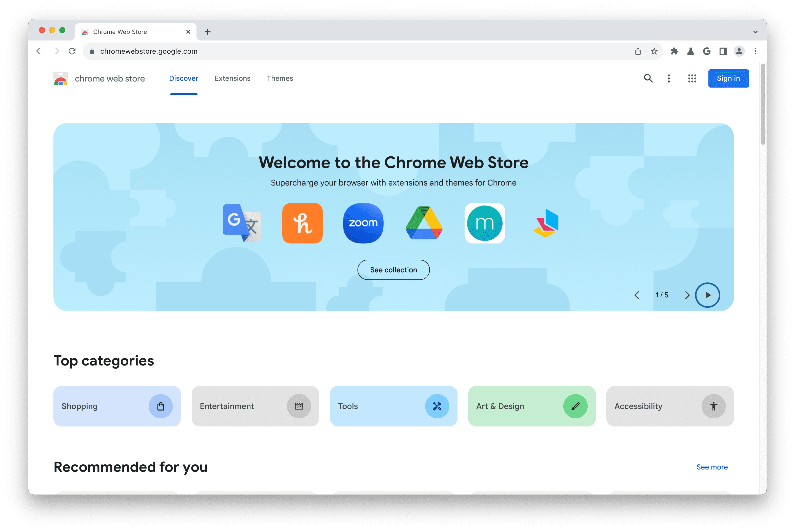Click the Miro extension icon

coord(485,223)
